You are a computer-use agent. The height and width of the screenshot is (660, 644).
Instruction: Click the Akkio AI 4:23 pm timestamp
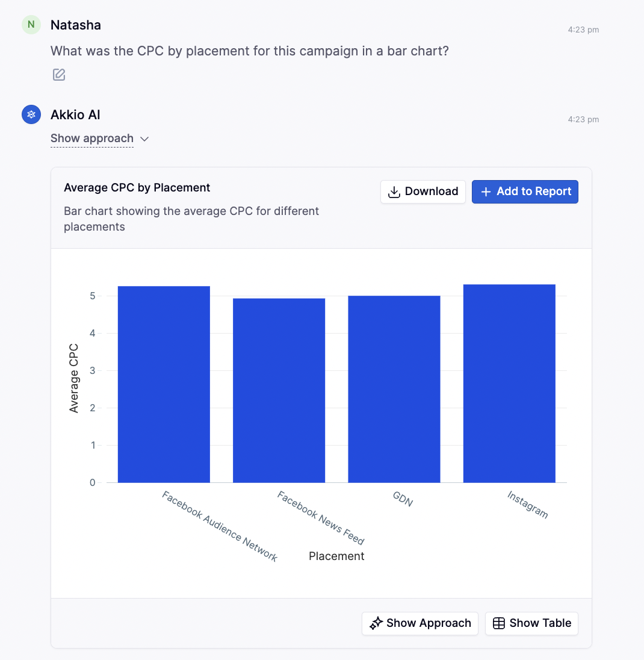583,120
